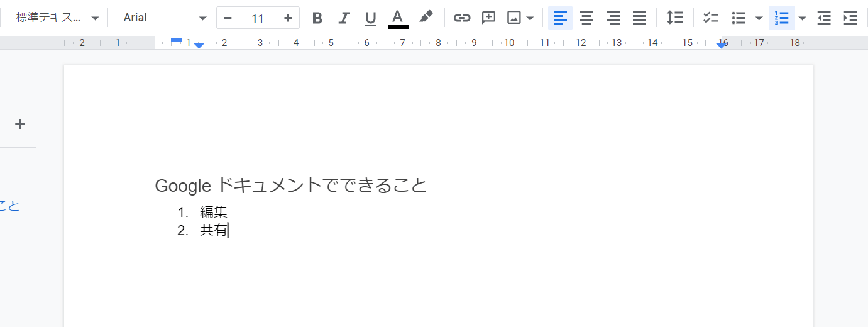Expand the insert image options arrow

coord(530,18)
